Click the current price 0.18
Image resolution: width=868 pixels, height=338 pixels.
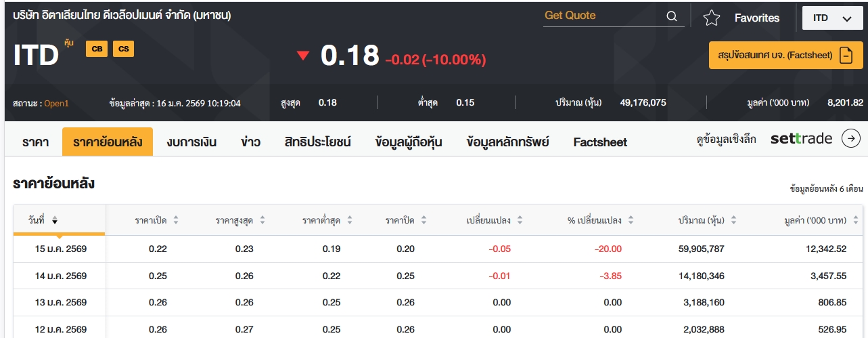coord(350,56)
